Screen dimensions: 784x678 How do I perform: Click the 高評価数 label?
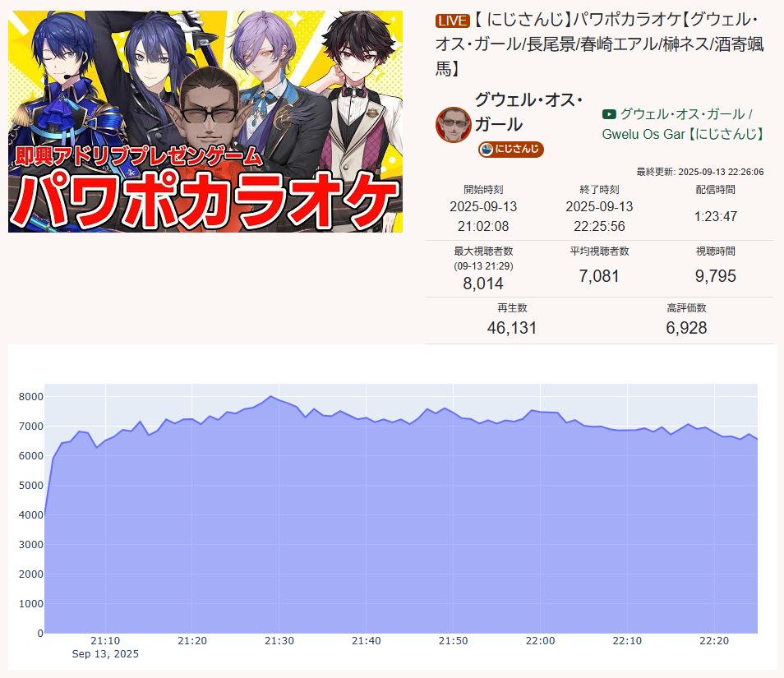(686, 307)
